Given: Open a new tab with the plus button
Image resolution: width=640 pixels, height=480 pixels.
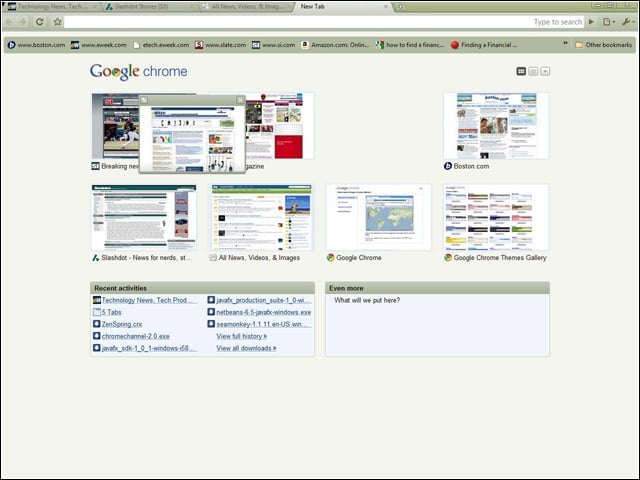Looking at the screenshot, I should [x=400, y=7].
